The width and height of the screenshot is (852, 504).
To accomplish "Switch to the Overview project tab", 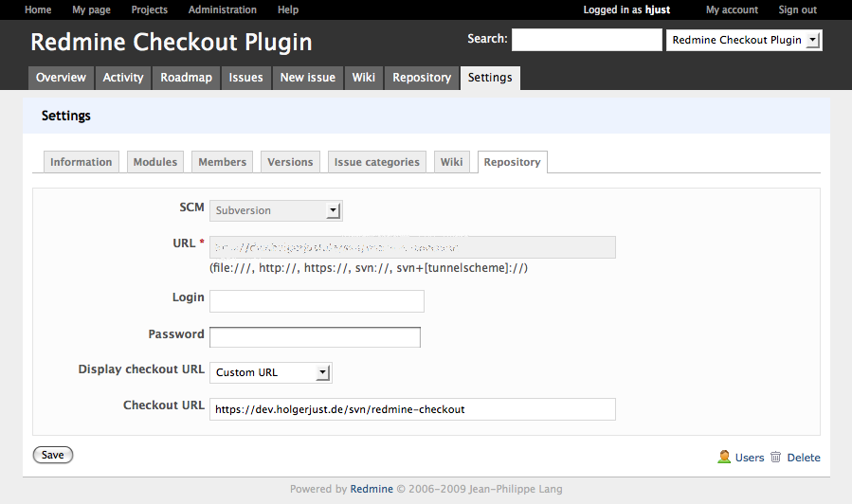I will pyautogui.click(x=61, y=78).
